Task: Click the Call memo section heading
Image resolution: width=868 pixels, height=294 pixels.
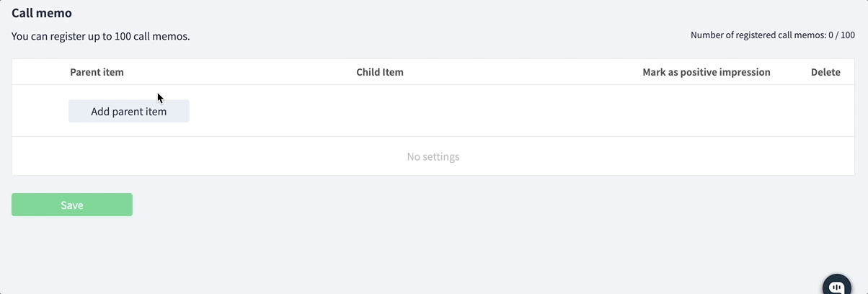Action: [42, 13]
